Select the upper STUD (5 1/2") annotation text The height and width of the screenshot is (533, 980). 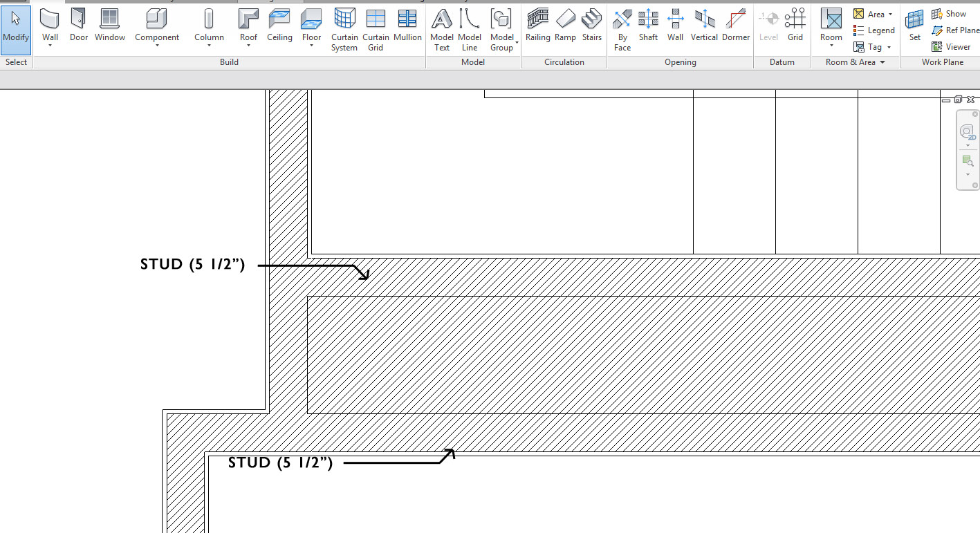[193, 265]
